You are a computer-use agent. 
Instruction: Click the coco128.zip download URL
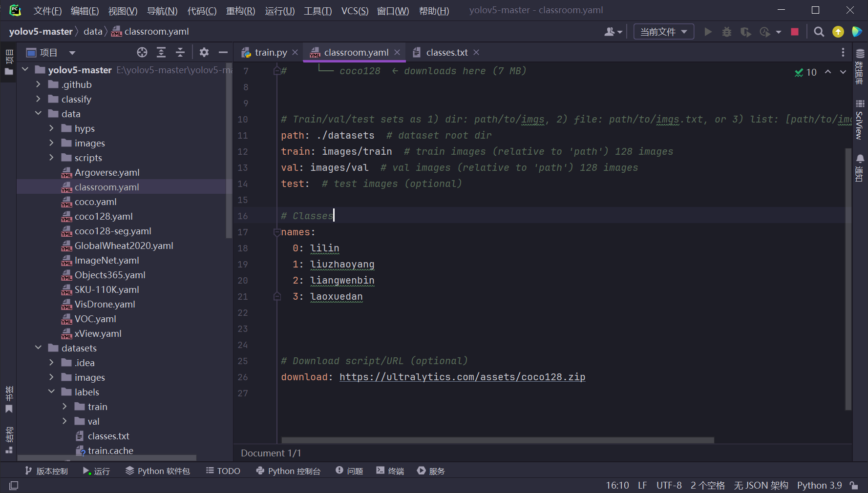tap(462, 377)
